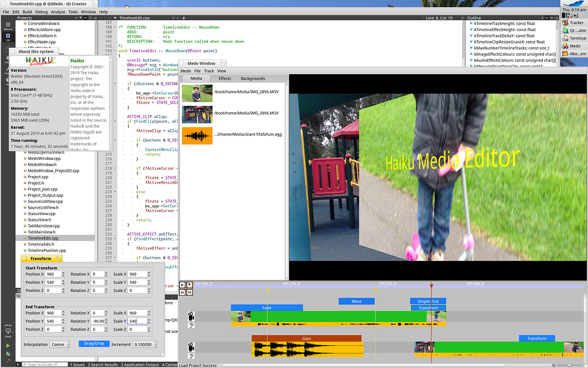The width and height of the screenshot is (588, 368).
Task: Click the Transform window zoom icon on yellow tab
Action: click(58, 258)
